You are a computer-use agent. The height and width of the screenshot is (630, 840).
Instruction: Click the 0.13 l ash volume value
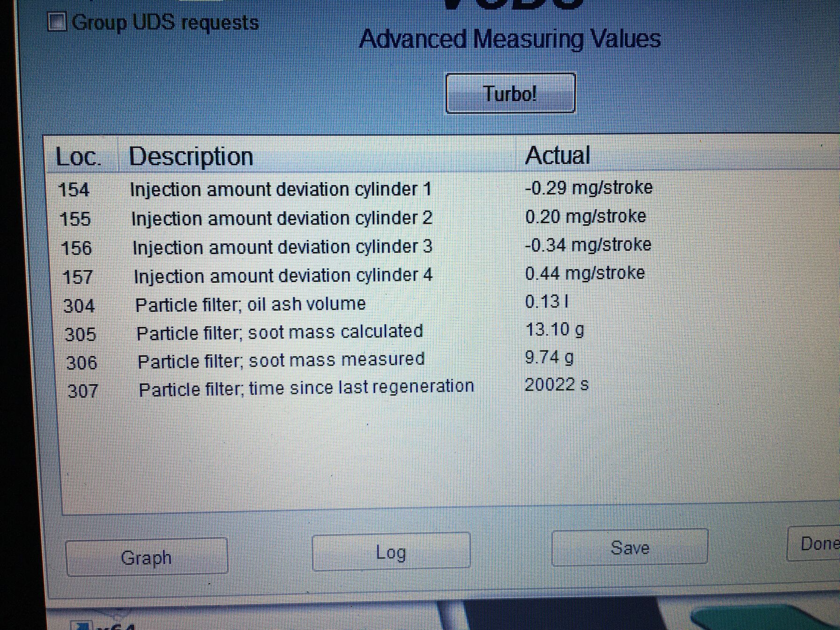tap(547, 301)
